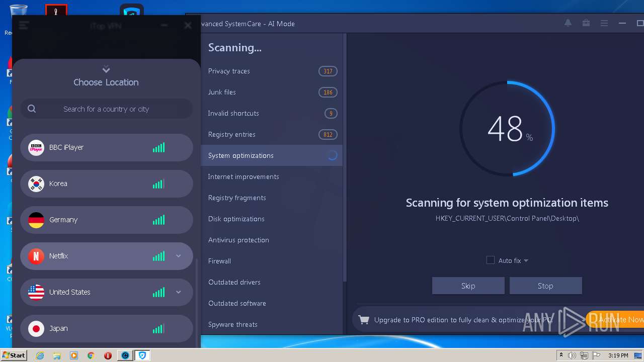644x362 pixels.
Task: Click the Germany signal strength bars
Action: [x=158, y=220]
